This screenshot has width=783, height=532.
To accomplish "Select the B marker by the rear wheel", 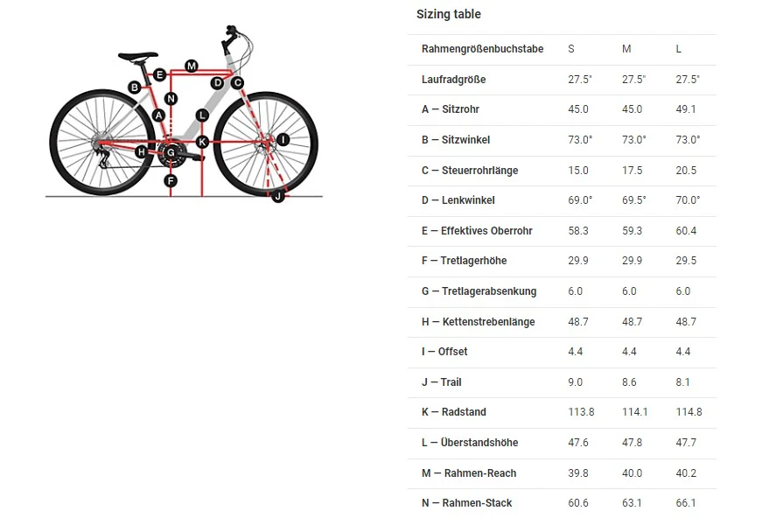I will [x=135, y=87].
